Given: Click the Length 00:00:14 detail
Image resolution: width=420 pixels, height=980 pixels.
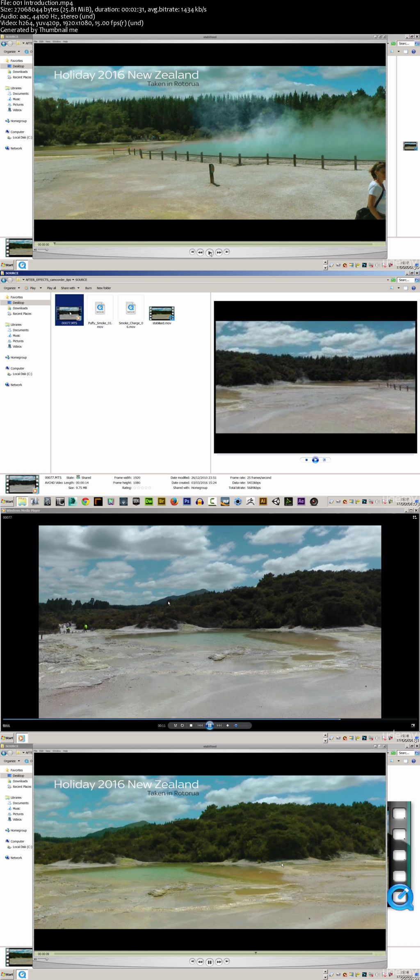Looking at the screenshot, I should [x=76, y=483].
